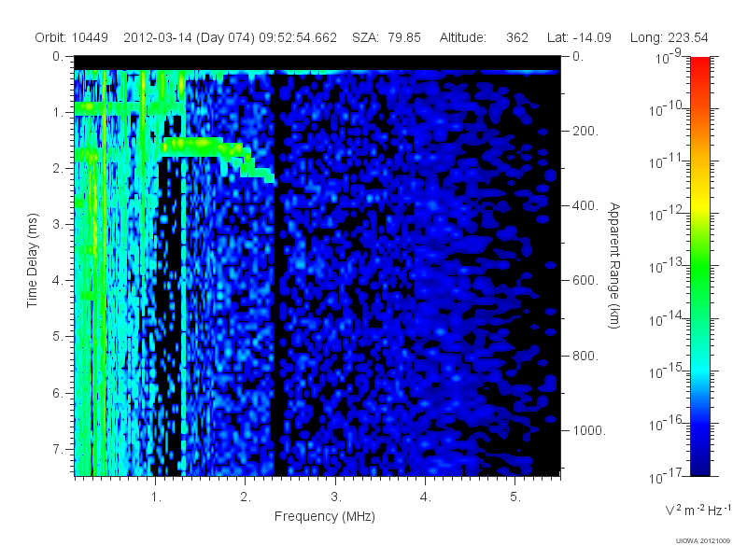The height and width of the screenshot is (560, 747).
Task: Click the timestamp 09:52:54.662
Action: pyautogui.click(x=298, y=37)
